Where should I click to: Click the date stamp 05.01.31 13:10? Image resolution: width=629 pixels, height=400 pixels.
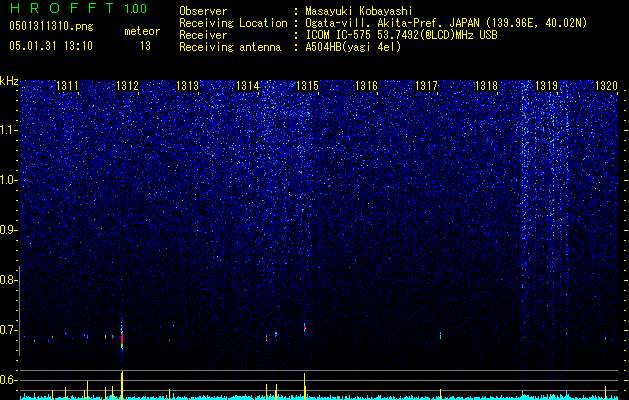pyautogui.click(x=51, y=46)
